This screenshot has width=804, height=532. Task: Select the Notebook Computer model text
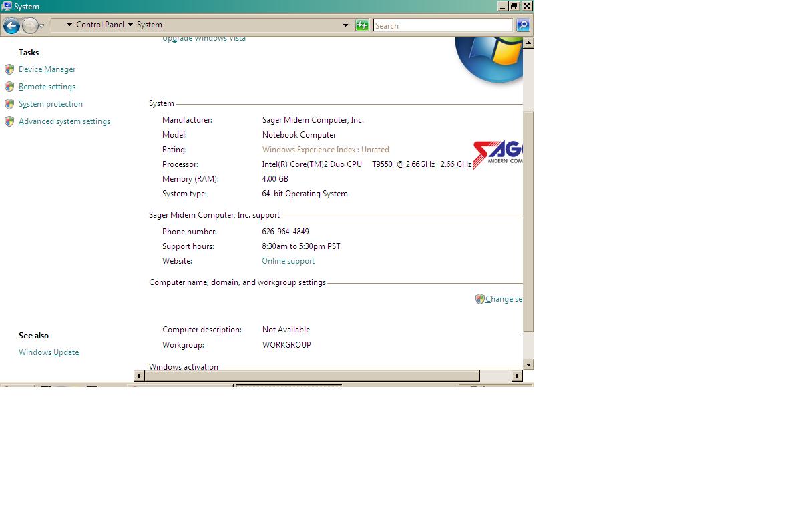click(x=299, y=135)
